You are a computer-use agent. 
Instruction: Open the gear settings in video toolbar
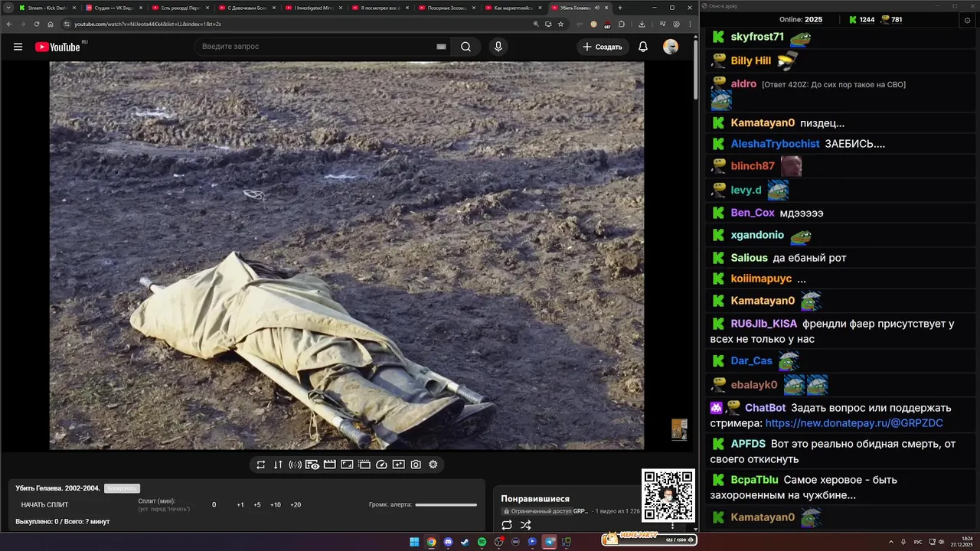coord(433,465)
